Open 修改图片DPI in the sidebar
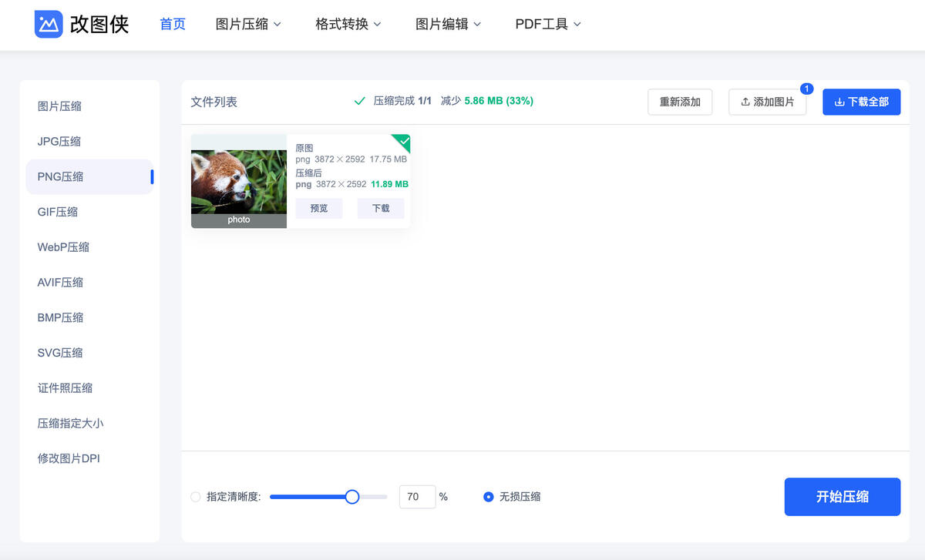Screen dimensions: 925x560 click(x=89, y=458)
